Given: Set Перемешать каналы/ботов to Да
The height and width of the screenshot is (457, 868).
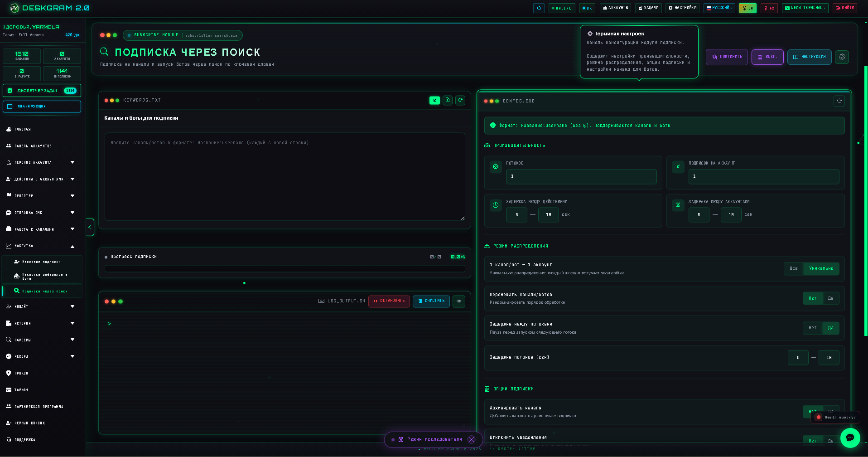Looking at the screenshot, I should pos(830,298).
